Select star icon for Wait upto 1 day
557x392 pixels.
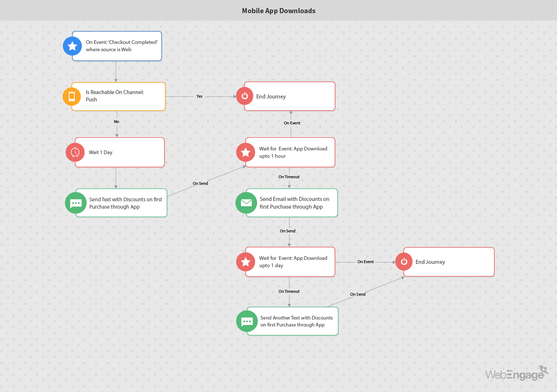click(246, 262)
